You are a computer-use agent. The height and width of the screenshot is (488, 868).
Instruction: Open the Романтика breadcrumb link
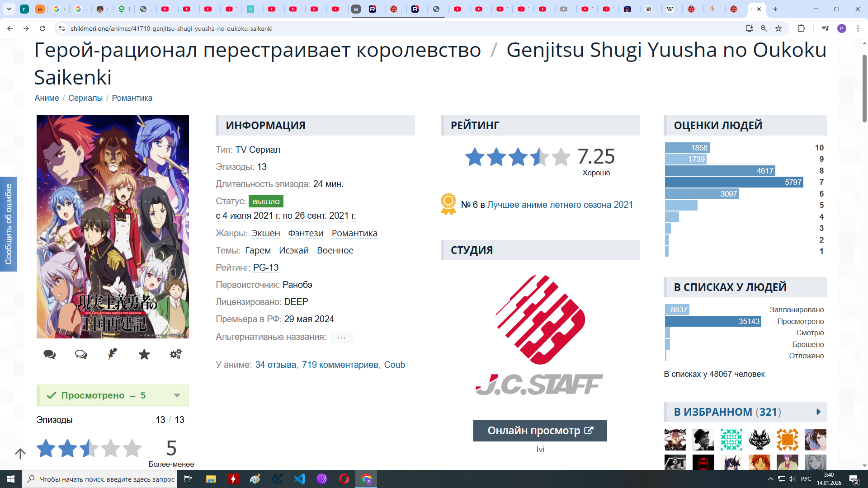point(132,98)
